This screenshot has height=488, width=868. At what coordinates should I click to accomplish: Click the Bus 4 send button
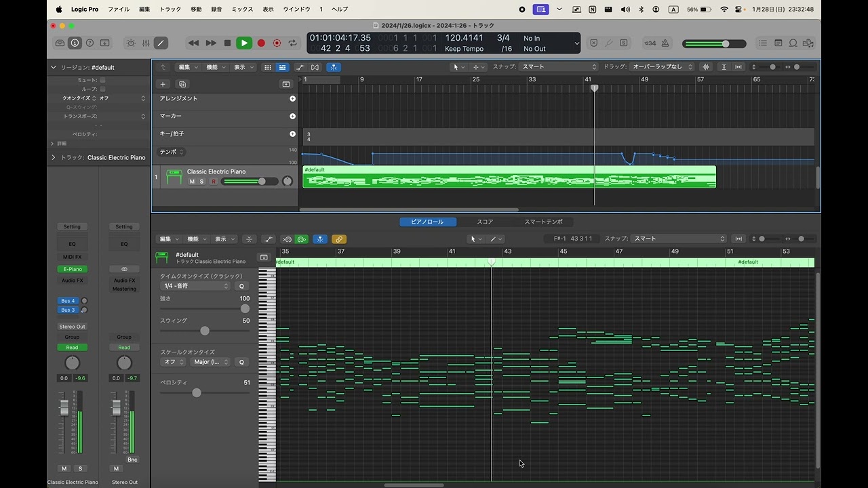point(68,301)
